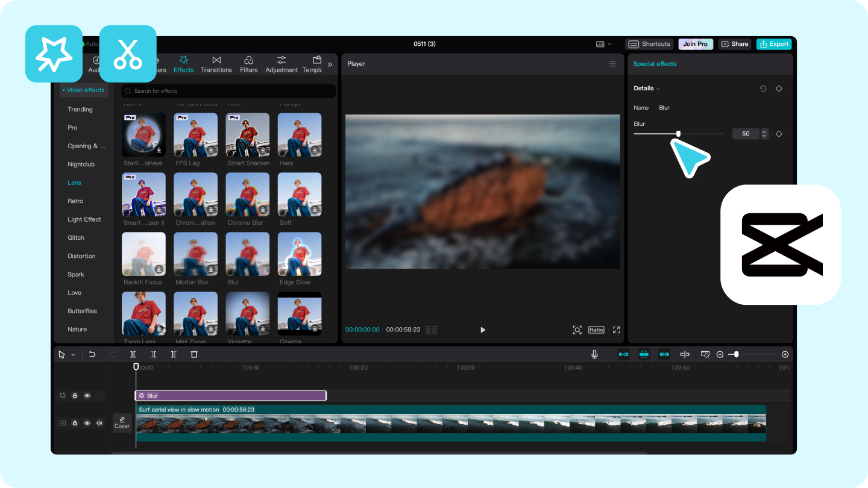
Task: Lock the surf video track
Action: point(74,423)
